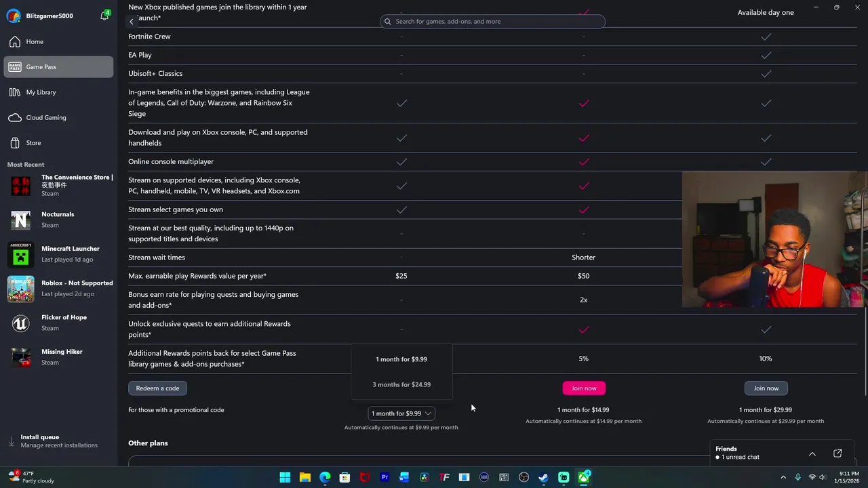
Task: Show hidden system tray icons
Action: click(783, 478)
